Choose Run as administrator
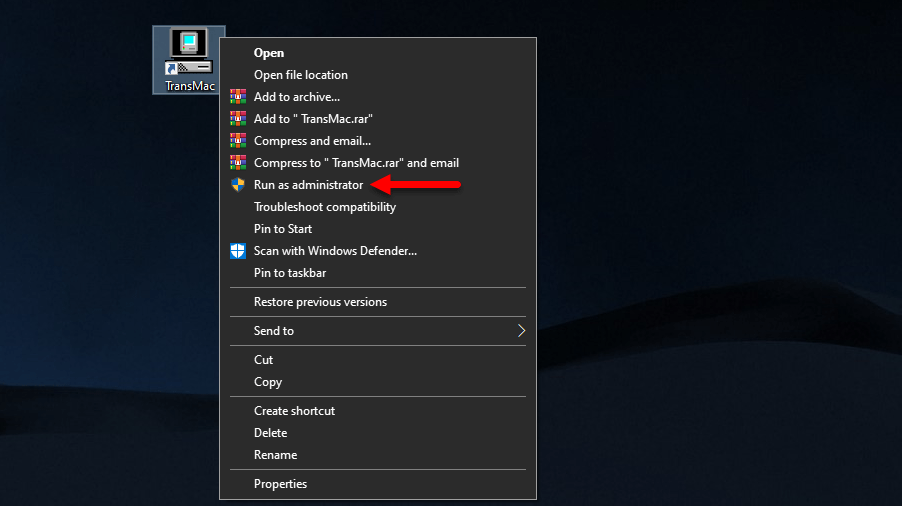902x506 pixels. pyautogui.click(x=378, y=185)
